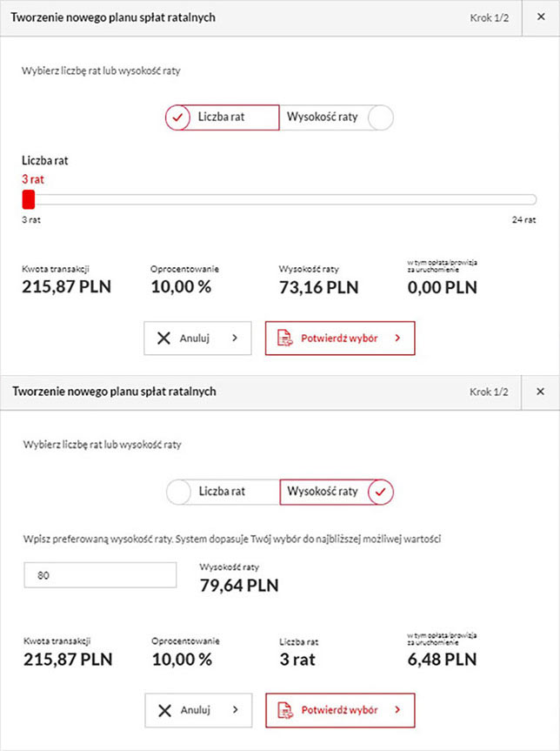560x751 pixels.
Task: Select Liczba rat option in lower dialog
Action: pos(222,492)
